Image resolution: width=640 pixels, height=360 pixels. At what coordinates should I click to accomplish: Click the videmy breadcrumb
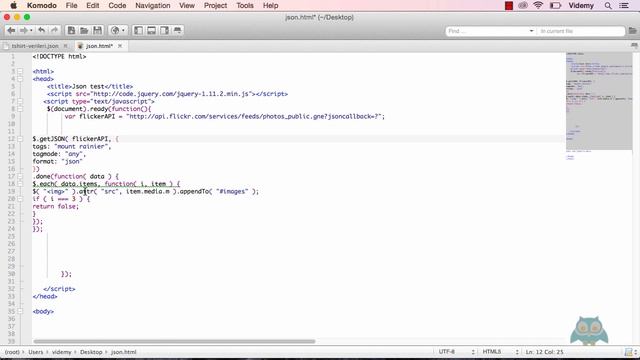[62, 352]
